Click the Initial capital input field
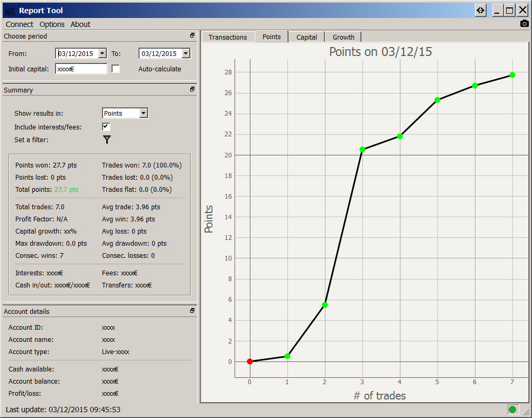This screenshot has height=418, width=532. tap(81, 69)
